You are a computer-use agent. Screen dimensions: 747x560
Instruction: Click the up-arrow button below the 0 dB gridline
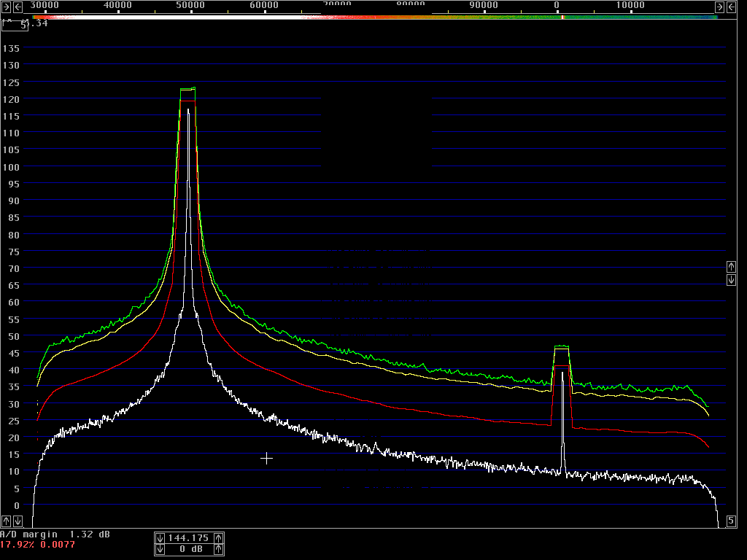click(x=6, y=521)
